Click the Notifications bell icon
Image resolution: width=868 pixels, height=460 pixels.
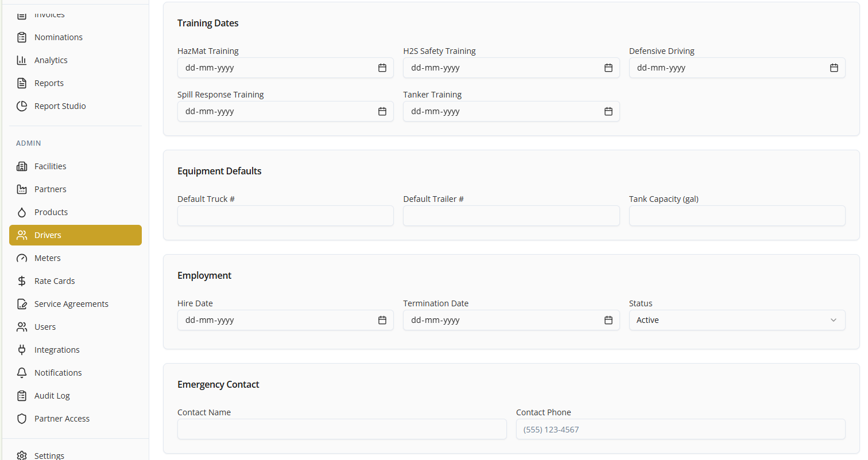(22, 373)
